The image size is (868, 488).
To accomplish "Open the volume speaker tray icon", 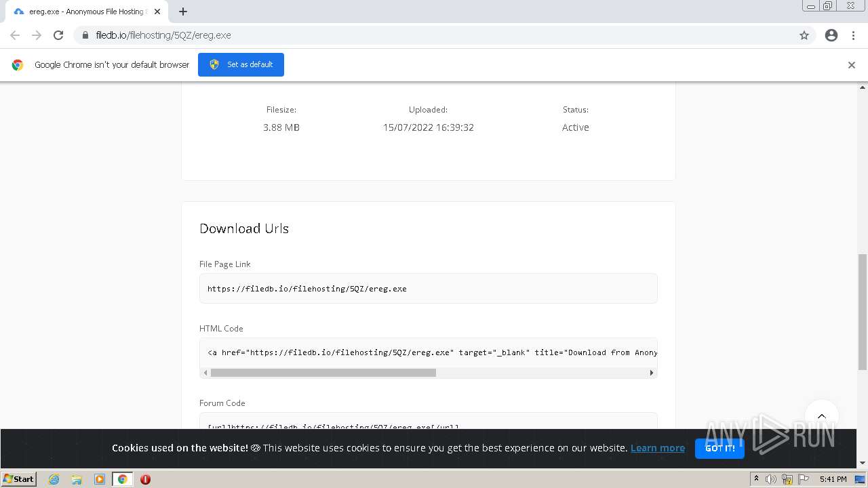I will coord(771,479).
